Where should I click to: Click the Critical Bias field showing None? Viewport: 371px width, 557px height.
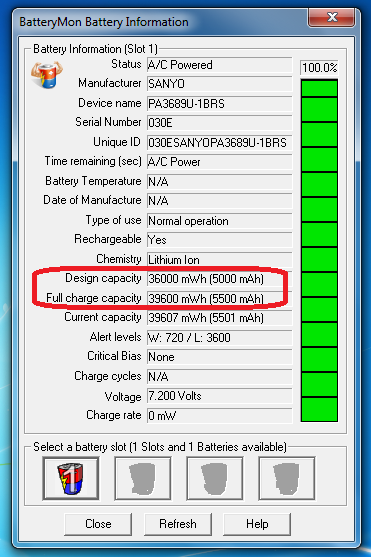[220, 357]
